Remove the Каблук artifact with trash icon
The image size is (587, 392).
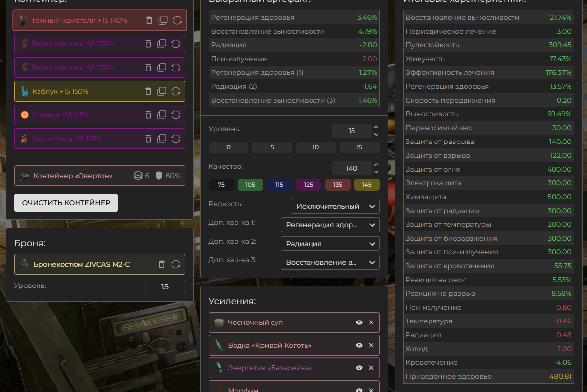click(x=148, y=91)
